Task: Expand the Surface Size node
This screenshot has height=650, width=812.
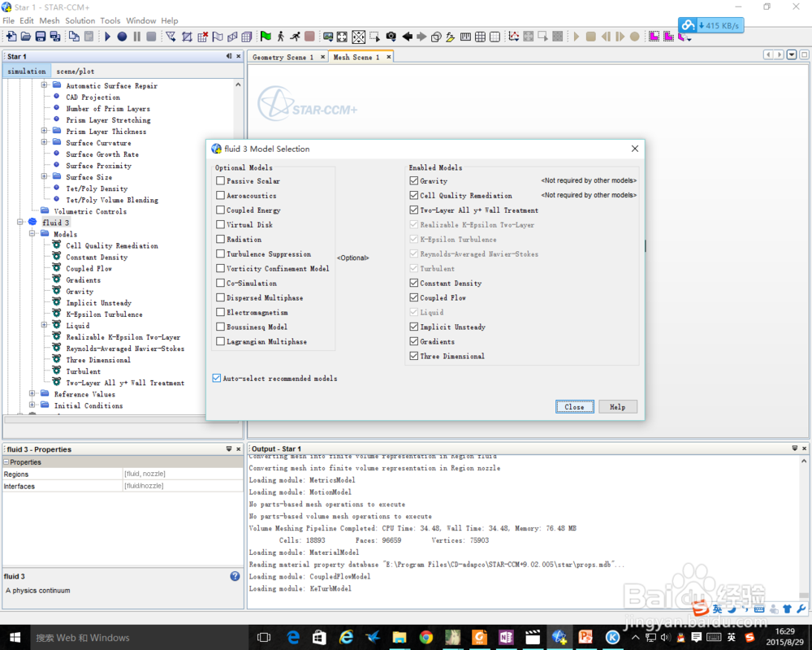Action: (44, 175)
